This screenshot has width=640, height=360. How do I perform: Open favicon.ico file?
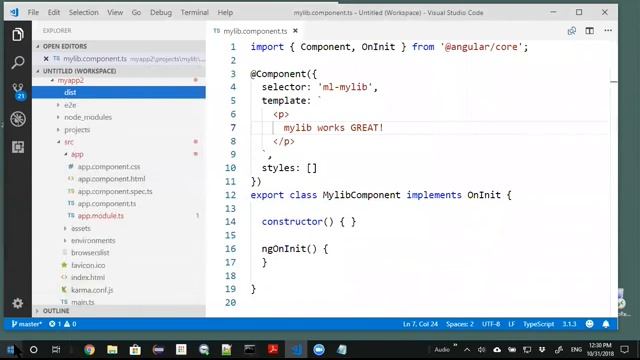pyautogui.click(x=88, y=265)
